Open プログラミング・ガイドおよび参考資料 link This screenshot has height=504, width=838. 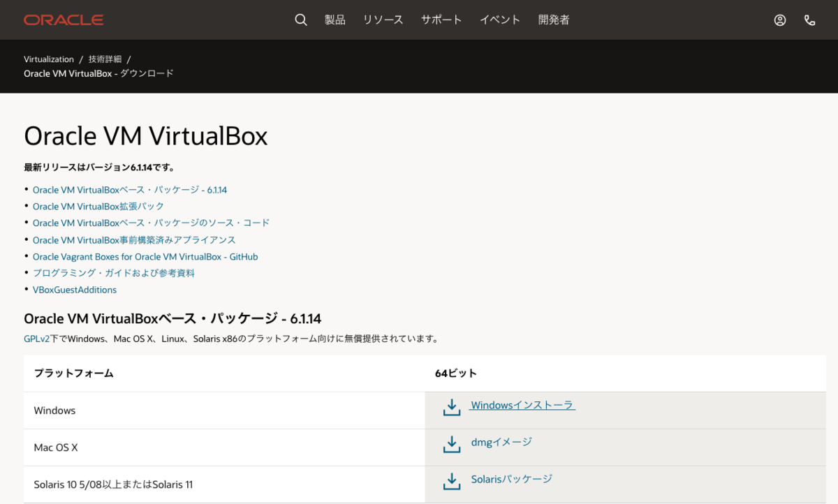[x=114, y=273]
